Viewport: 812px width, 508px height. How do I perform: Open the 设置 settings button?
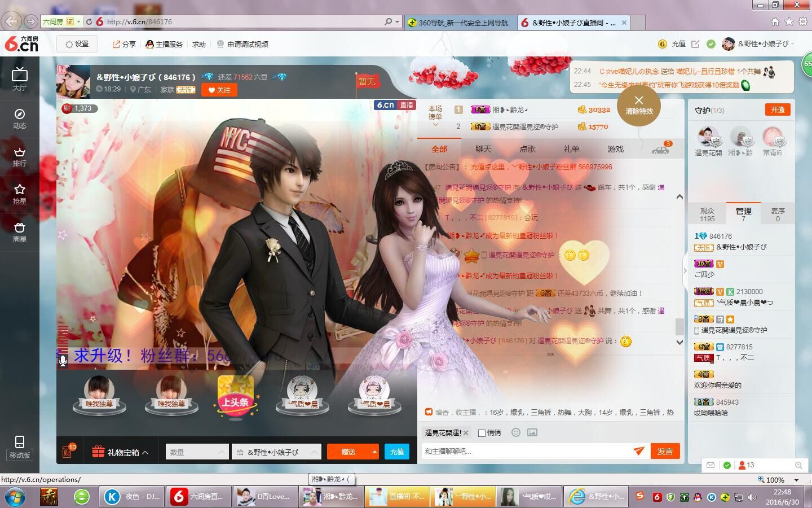pyautogui.click(x=77, y=44)
